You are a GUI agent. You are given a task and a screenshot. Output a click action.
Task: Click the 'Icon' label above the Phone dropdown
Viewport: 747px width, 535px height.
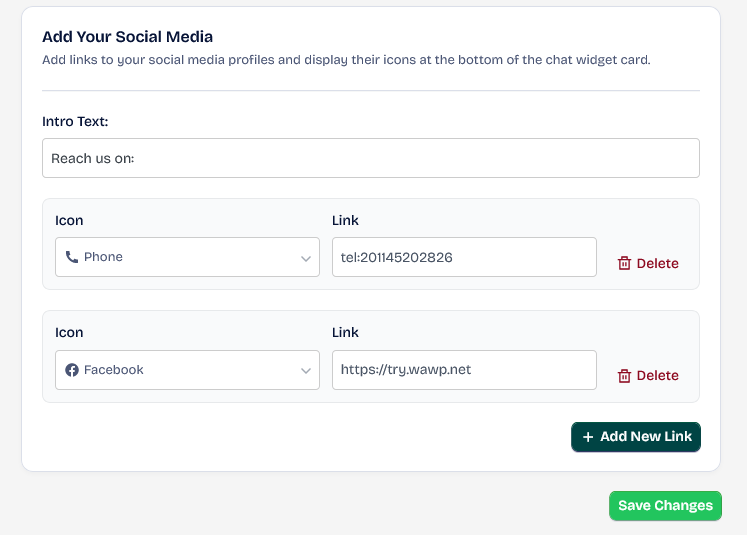pos(69,220)
